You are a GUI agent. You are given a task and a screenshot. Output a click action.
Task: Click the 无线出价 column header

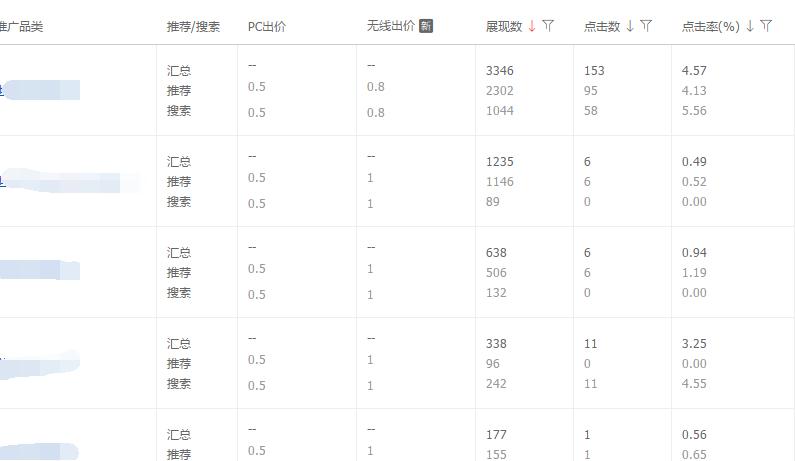click(x=391, y=26)
